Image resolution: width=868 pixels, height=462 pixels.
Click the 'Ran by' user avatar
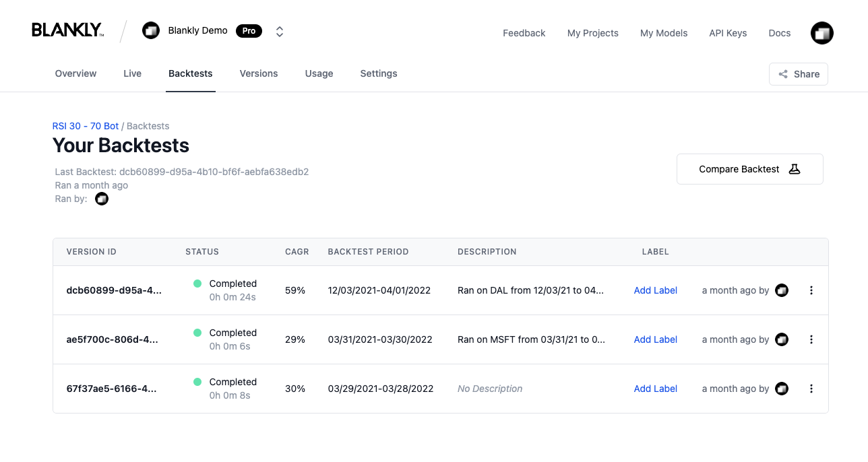[x=101, y=199]
